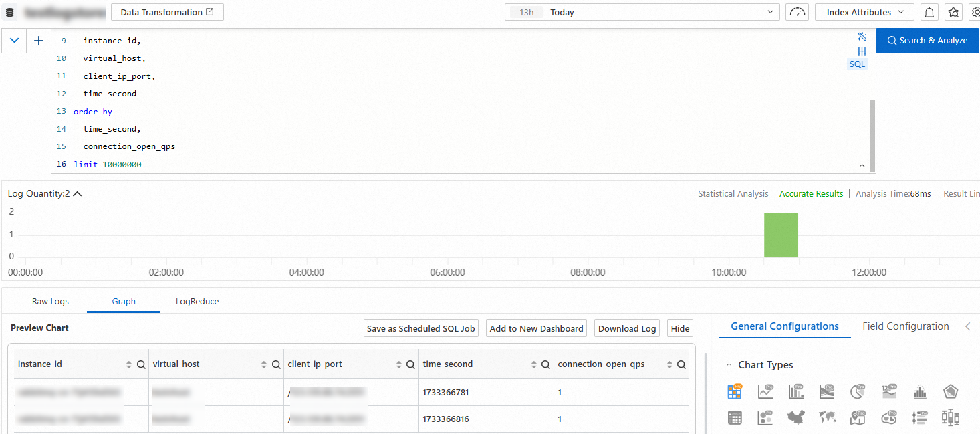This screenshot has height=434, width=980.
Task: Click Add to New Dashboard
Action: [537, 328]
